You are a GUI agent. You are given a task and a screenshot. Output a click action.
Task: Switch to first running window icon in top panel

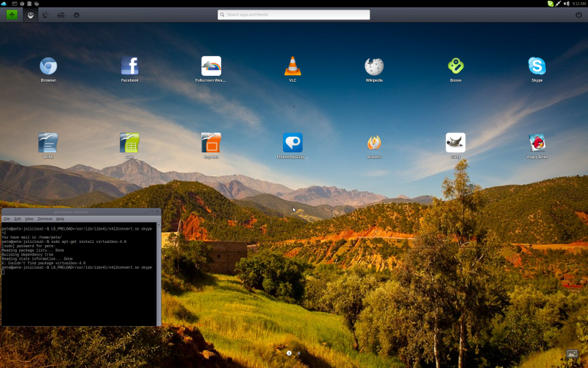pos(15,4)
